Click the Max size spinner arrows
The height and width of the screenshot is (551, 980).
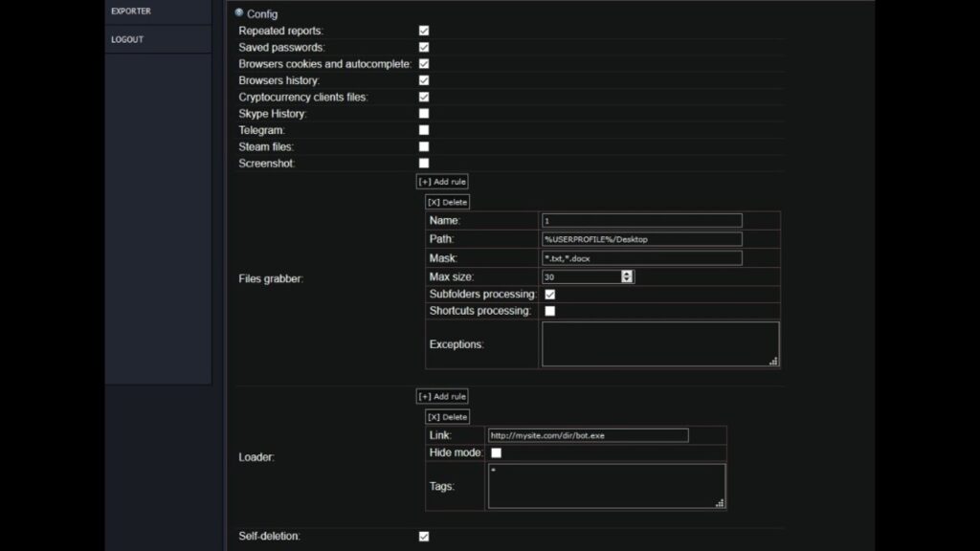coord(627,276)
